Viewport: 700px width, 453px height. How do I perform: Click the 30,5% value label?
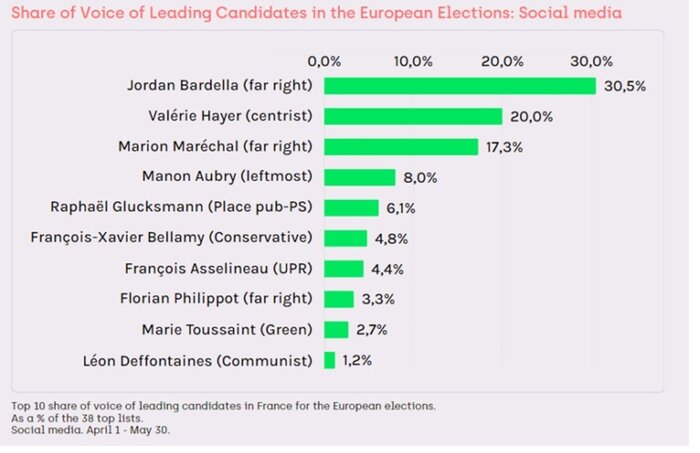coord(624,86)
